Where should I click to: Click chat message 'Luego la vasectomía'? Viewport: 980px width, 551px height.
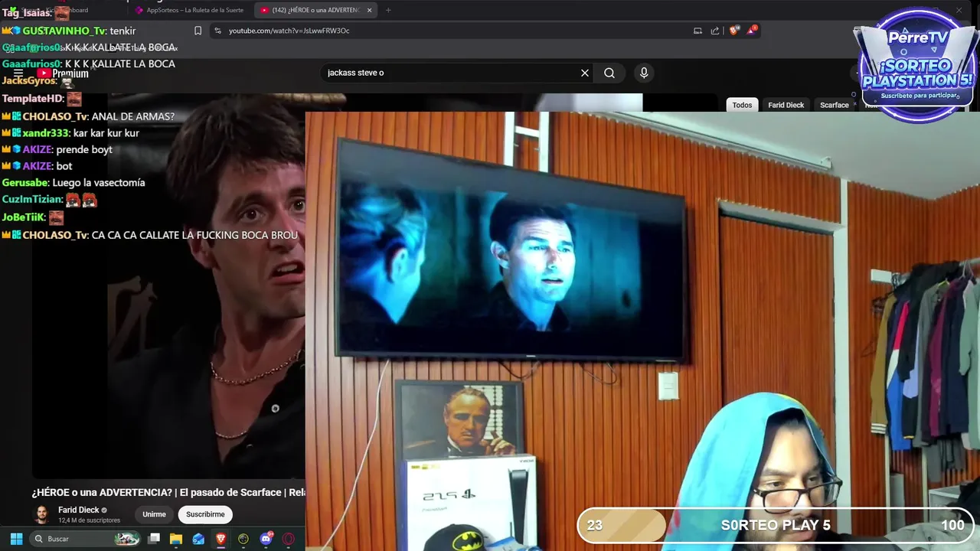99,183
